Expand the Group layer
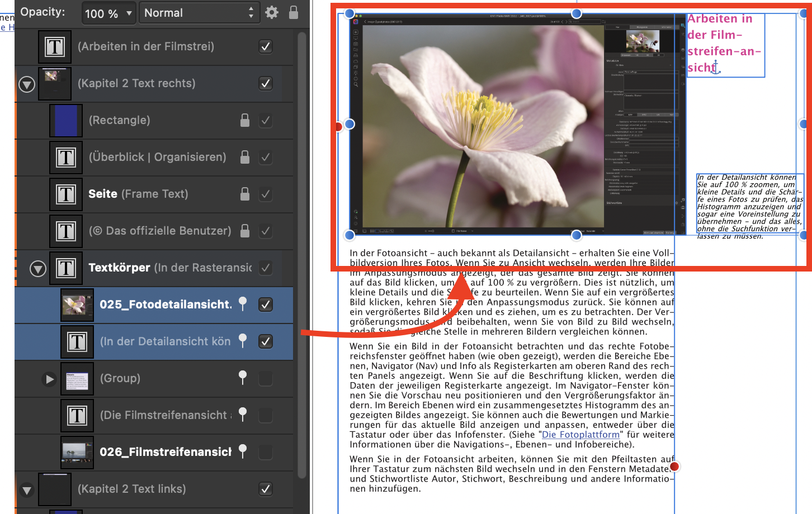 click(x=50, y=379)
